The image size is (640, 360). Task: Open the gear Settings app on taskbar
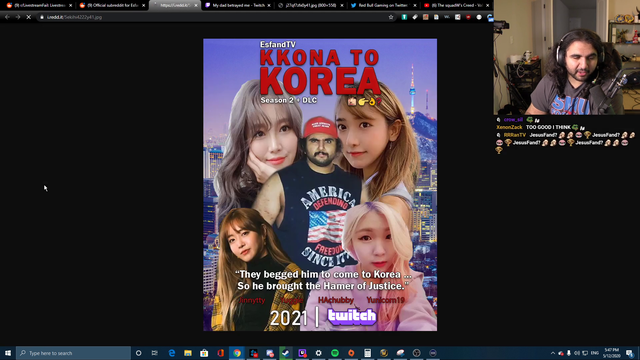click(x=318, y=353)
